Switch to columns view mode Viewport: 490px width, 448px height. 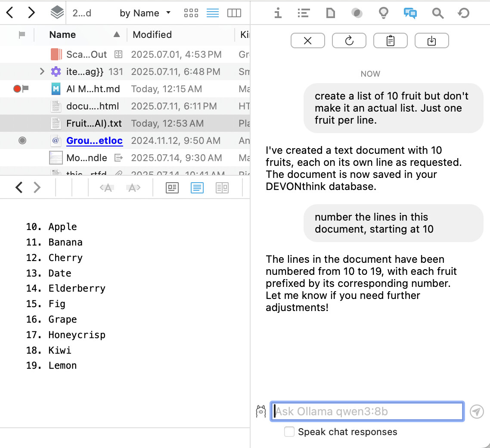click(234, 13)
